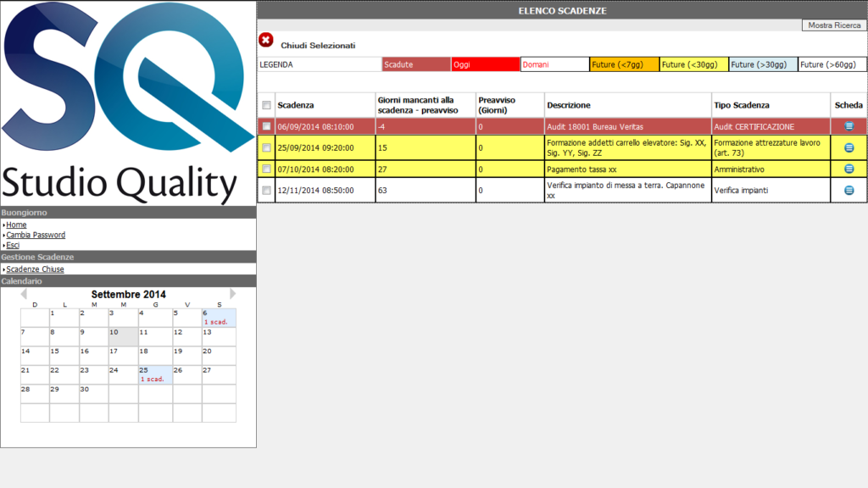The width and height of the screenshot is (868, 488).
Task: Click the Future (>60gg) legend swatch
Action: (x=832, y=64)
